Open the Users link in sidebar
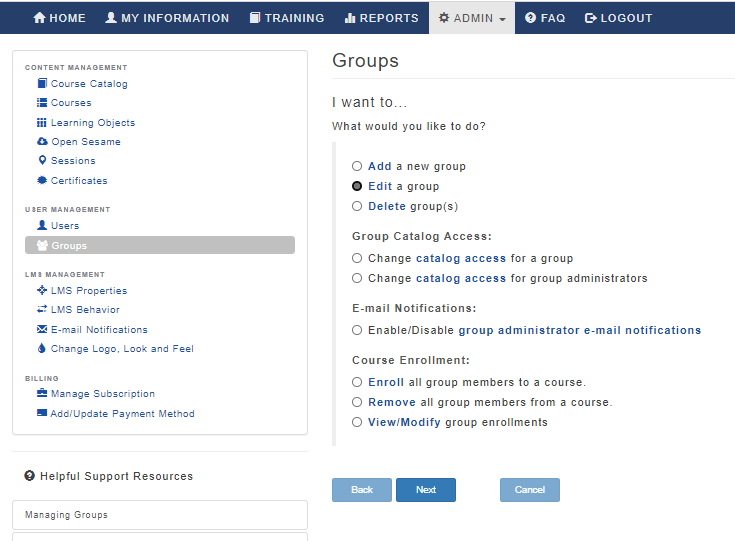735x541 pixels. pyautogui.click(x=65, y=225)
